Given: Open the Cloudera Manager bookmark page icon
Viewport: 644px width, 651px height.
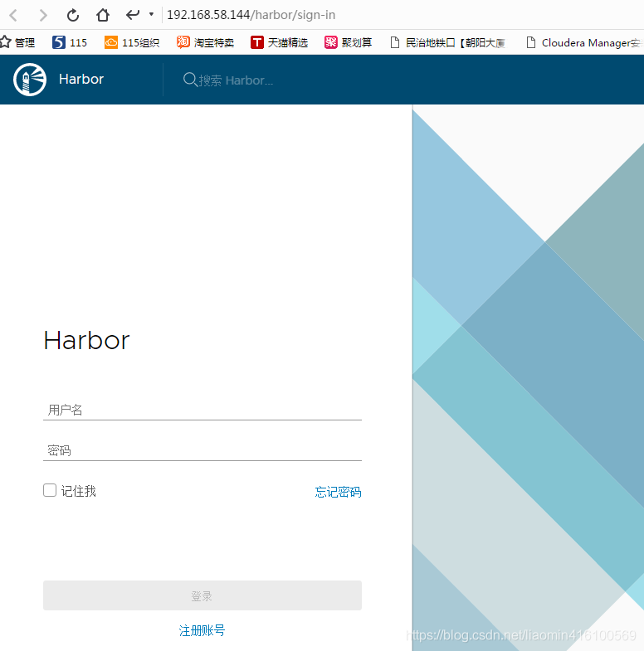Looking at the screenshot, I should click(x=530, y=42).
